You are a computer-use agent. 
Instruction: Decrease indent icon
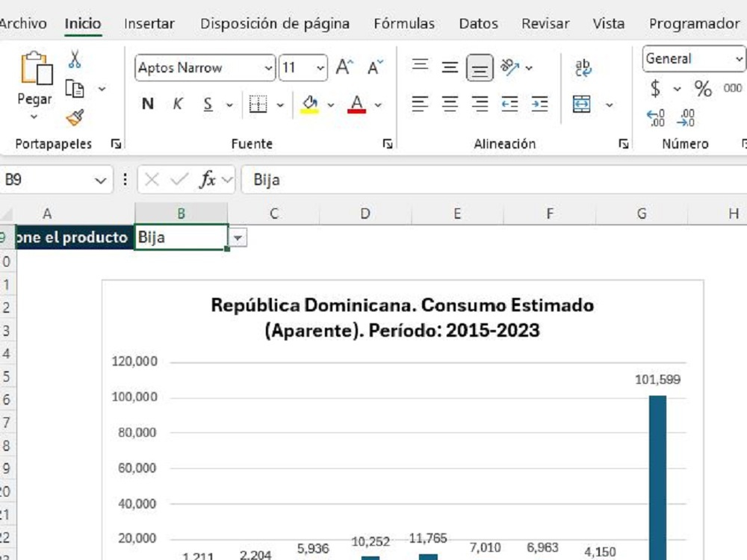tap(509, 104)
